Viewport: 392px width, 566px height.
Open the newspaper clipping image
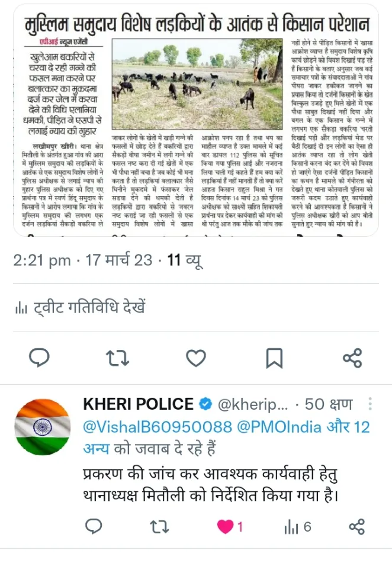pyautogui.click(x=195, y=120)
